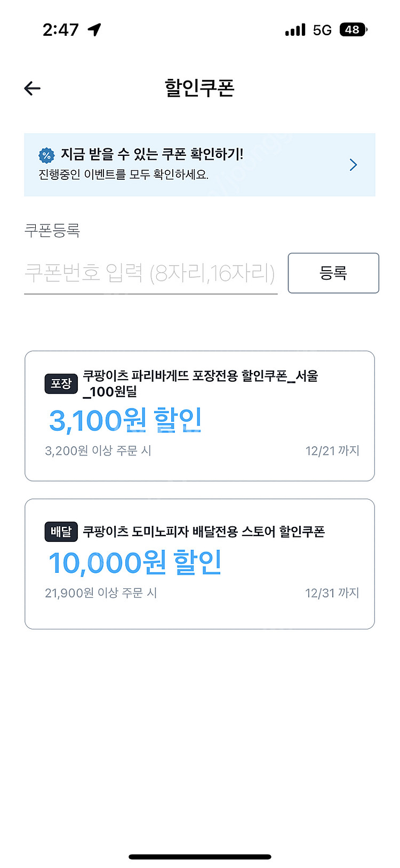Open the coupon banner's right chevron

353,164
